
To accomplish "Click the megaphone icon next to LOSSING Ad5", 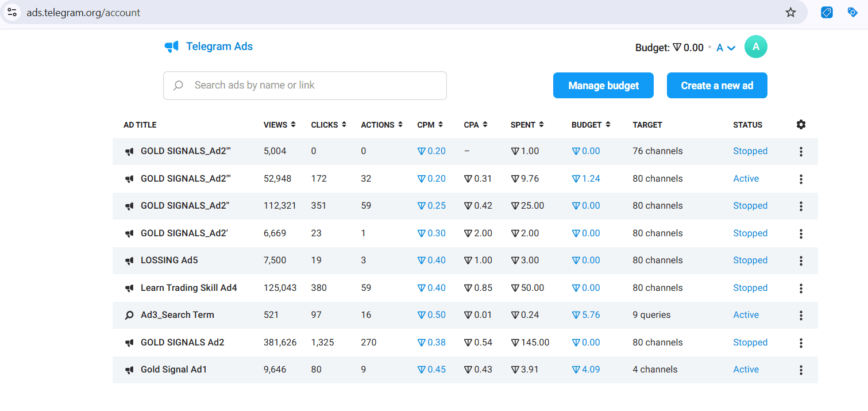I will click(129, 260).
